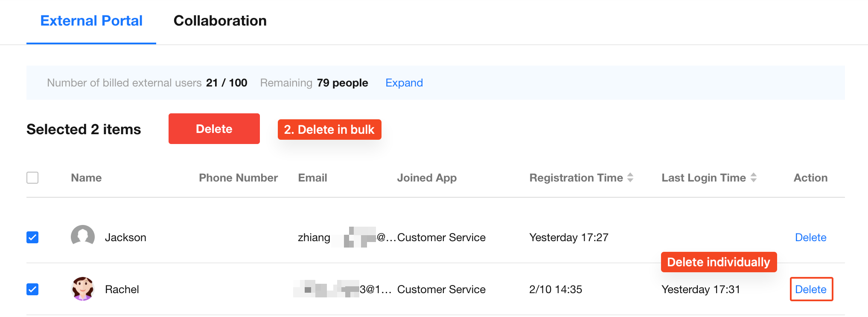
Task: Select the name Jackson
Action: [125, 237]
